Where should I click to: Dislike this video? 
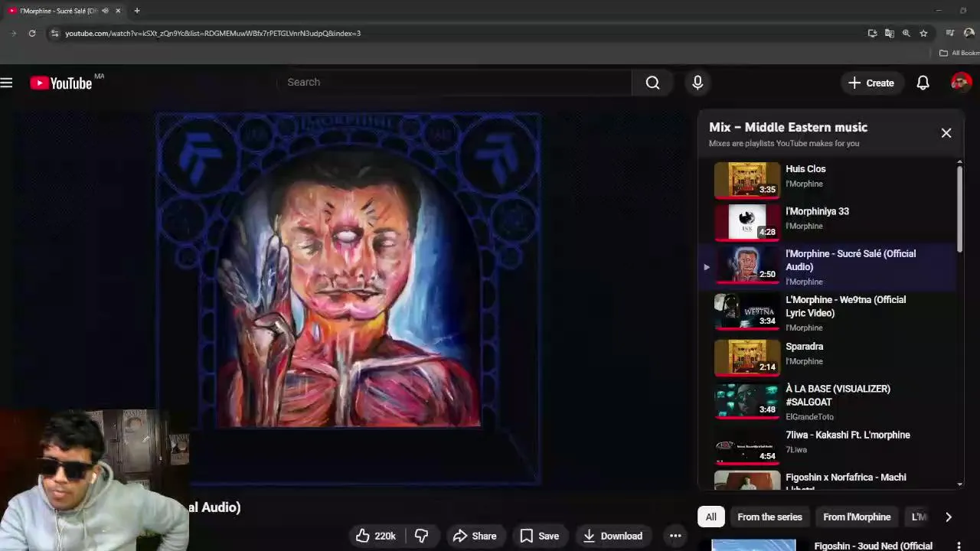421,536
